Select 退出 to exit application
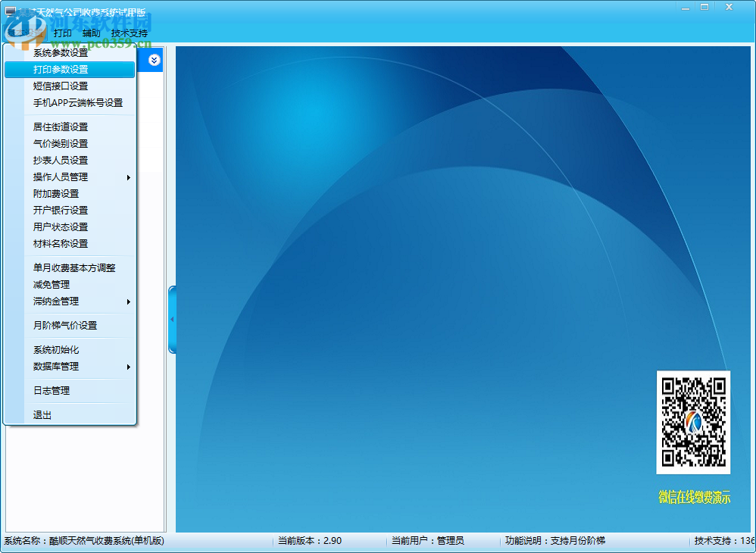The width and height of the screenshot is (756, 553). [70, 414]
